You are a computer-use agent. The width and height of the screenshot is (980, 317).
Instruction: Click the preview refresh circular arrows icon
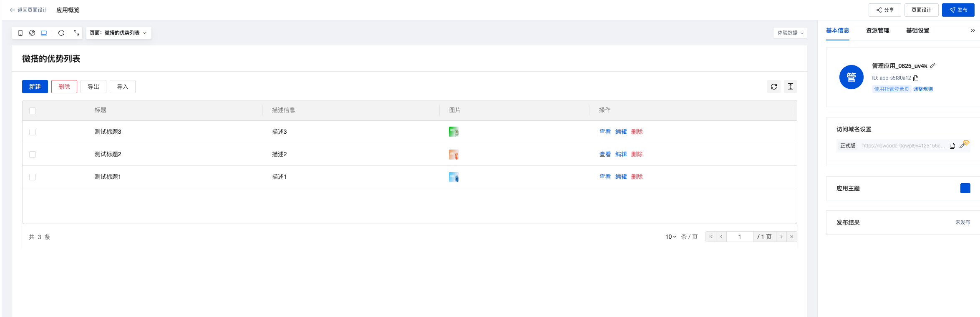[61, 33]
